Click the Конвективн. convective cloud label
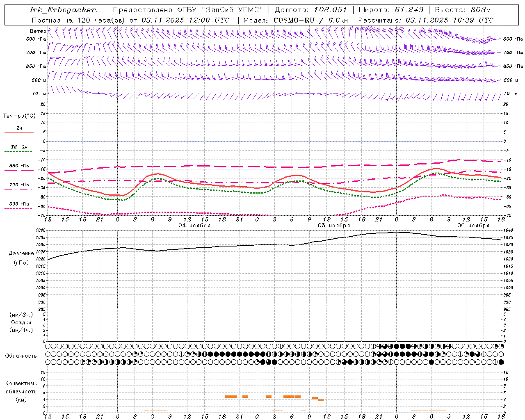Viewport: 525px width, 420px height. coord(21,383)
